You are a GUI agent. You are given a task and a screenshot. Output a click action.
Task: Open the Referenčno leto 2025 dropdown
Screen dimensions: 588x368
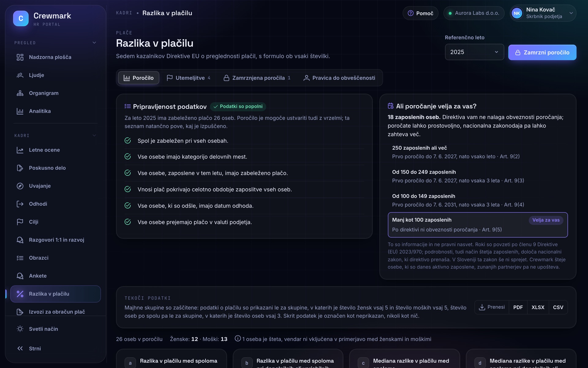coord(474,52)
